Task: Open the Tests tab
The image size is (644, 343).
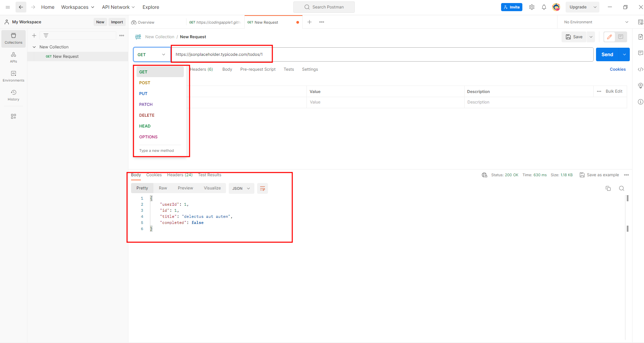Action: point(289,69)
